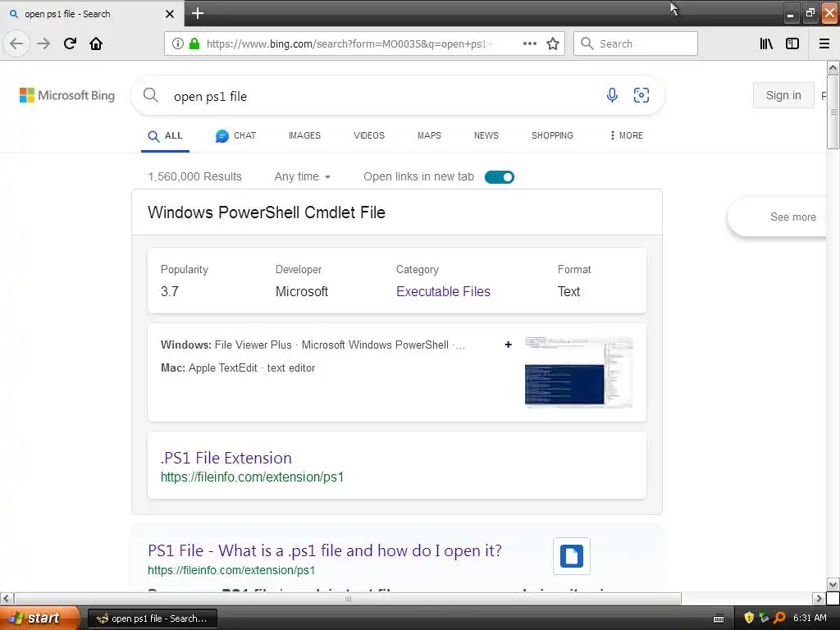The image size is (840, 630).
Task: Expand Windows programs list with plus icon
Action: [x=509, y=345]
